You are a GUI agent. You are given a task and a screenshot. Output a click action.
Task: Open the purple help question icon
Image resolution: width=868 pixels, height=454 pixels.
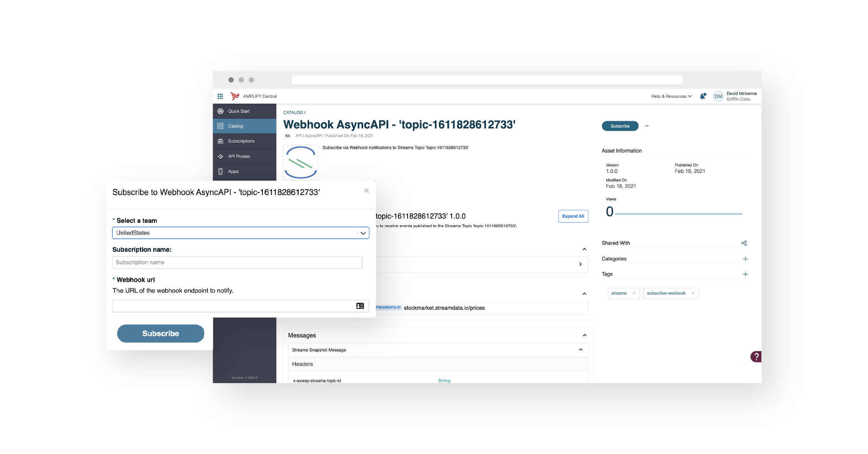coord(756,357)
